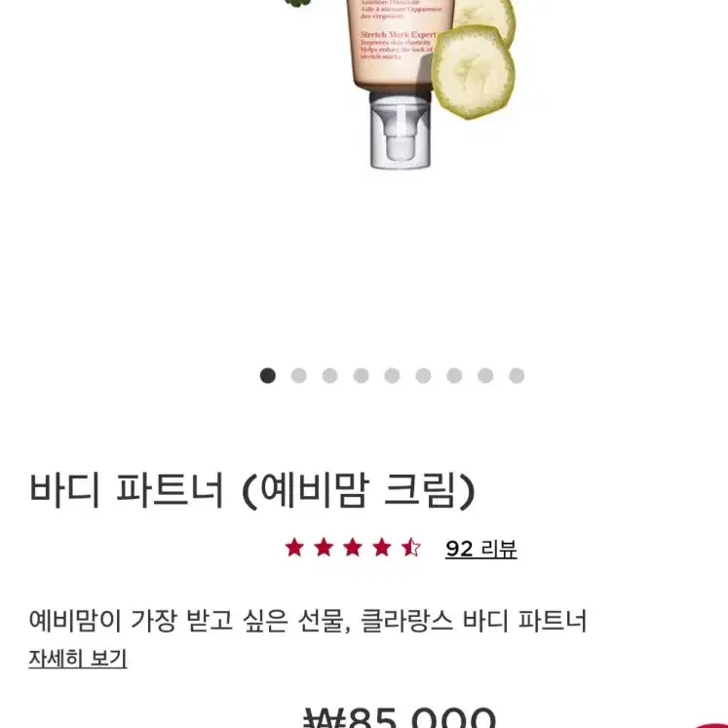Click the half-filled fifth rating star
This screenshot has width=728, height=728.
411,548
